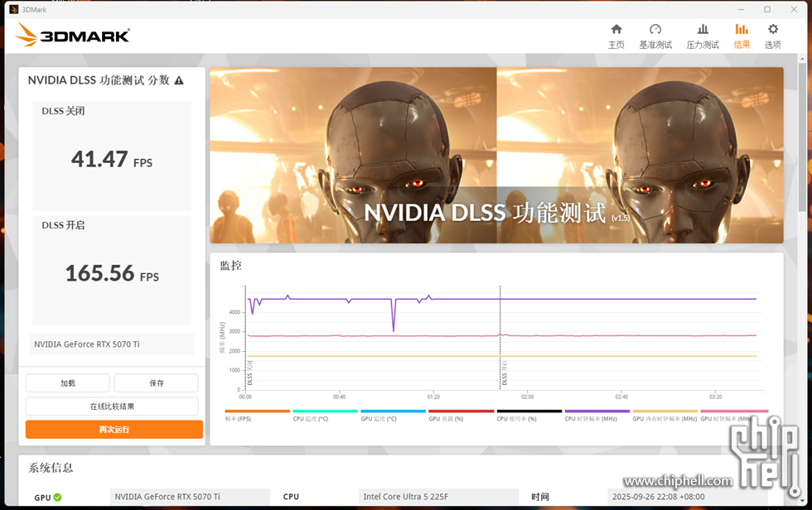Click the warning triangle beside the score title
812x510 pixels.
pyautogui.click(x=179, y=80)
